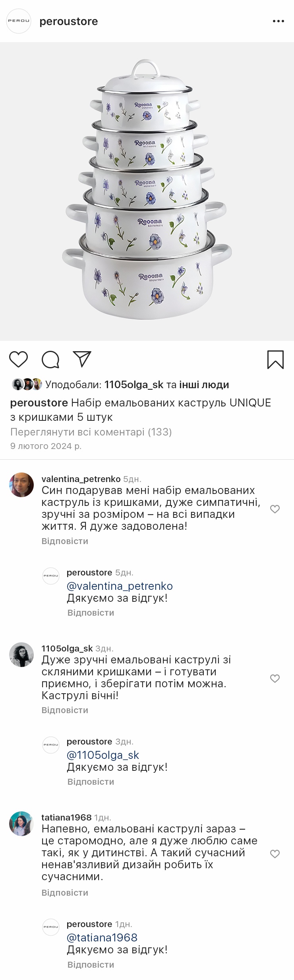Open peroustore profile logo at top
The image size is (294, 980).
click(19, 21)
